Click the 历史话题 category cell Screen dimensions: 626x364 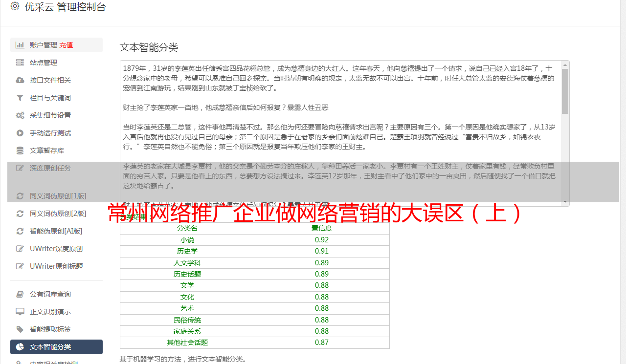(x=187, y=274)
